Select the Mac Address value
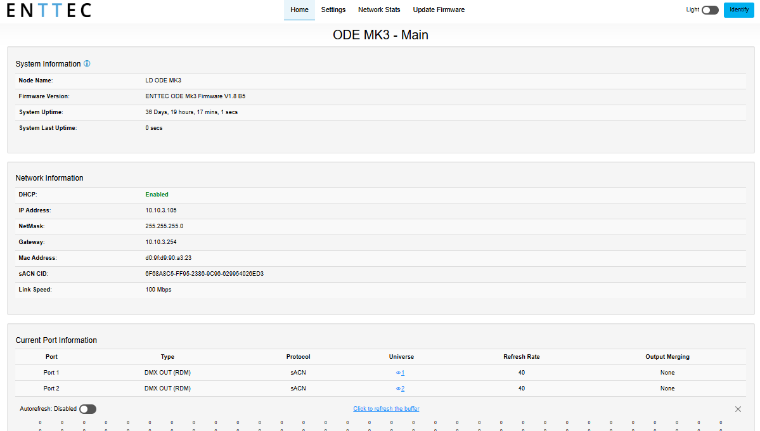The width and height of the screenshot is (760, 431). click(168, 258)
